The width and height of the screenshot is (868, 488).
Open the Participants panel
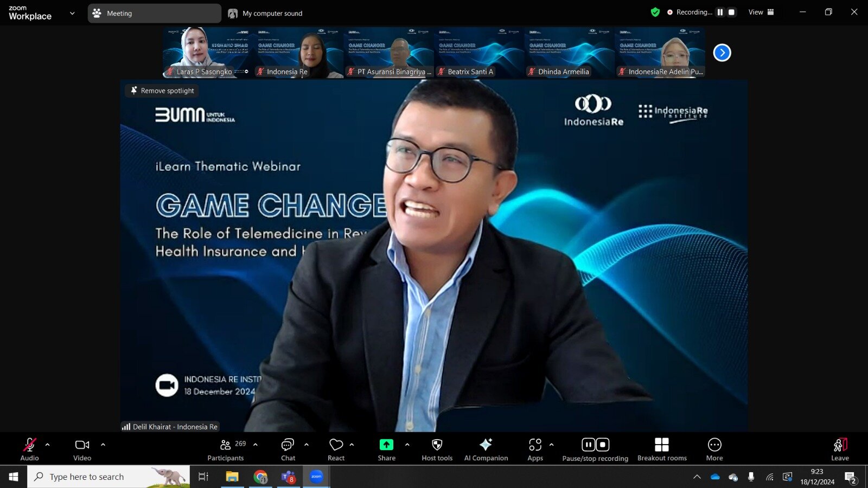point(226,450)
